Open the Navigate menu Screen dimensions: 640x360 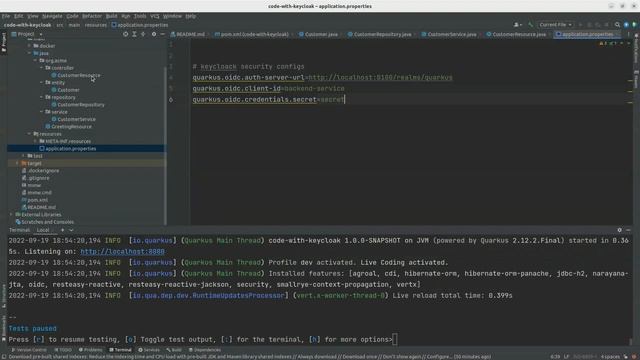tap(52, 16)
